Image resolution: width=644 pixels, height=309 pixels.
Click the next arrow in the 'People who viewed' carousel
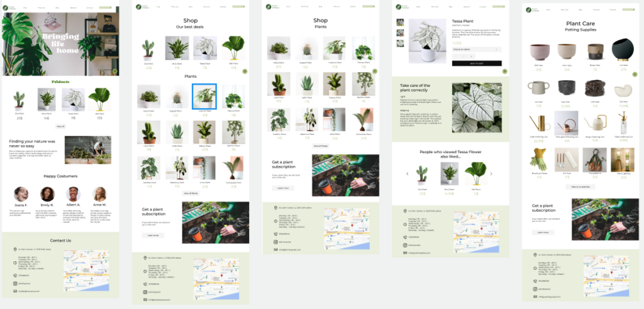[492, 173]
